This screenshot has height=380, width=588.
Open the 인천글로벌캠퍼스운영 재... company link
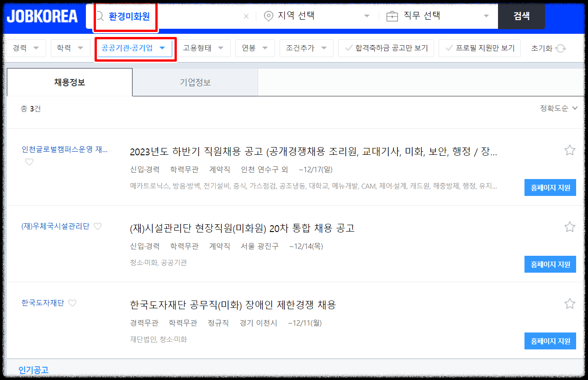[x=64, y=149]
